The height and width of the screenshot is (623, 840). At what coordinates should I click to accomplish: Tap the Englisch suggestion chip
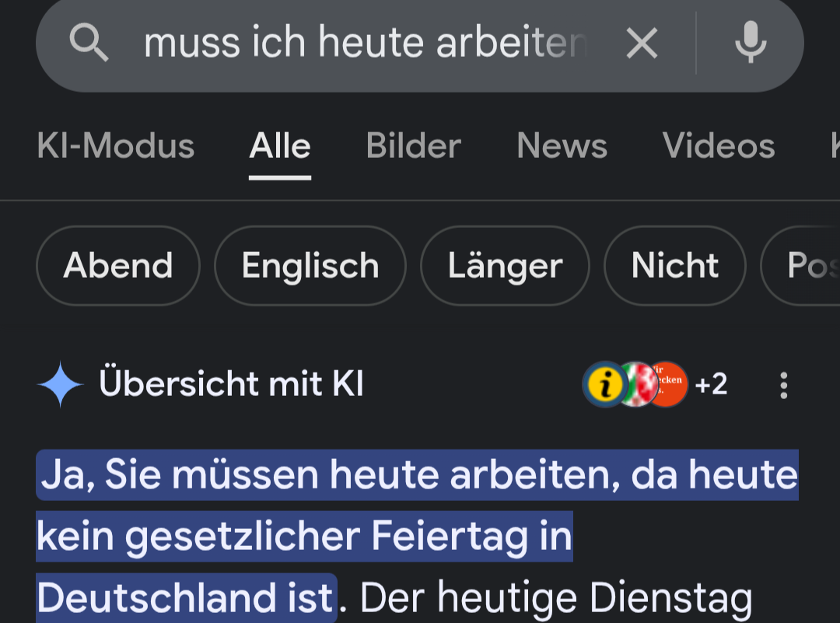click(310, 266)
